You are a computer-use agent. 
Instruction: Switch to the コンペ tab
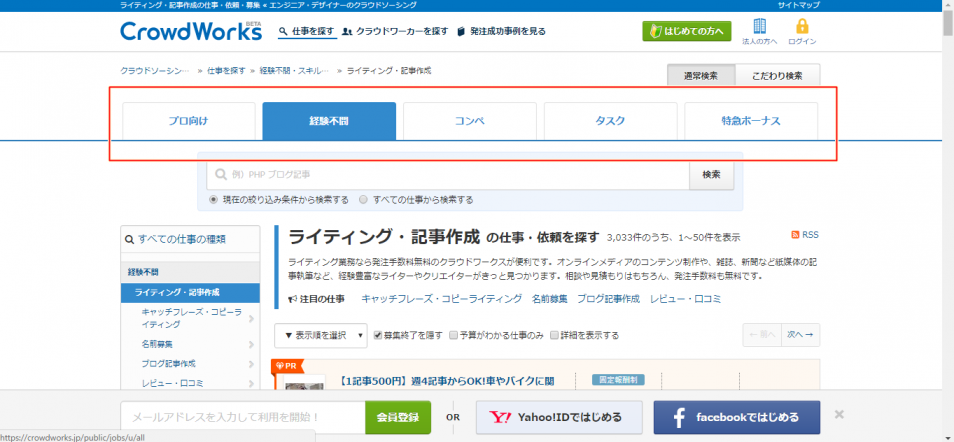pos(470,121)
